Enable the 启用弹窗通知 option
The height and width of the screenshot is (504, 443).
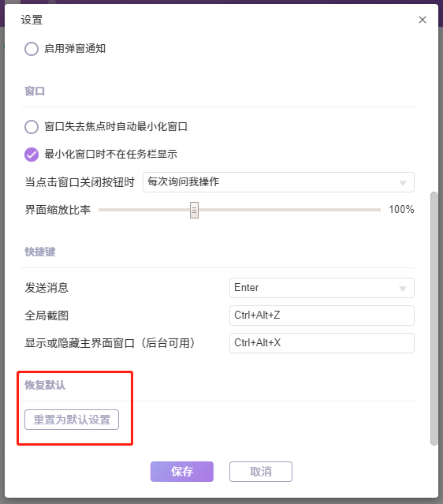tap(32, 49)
